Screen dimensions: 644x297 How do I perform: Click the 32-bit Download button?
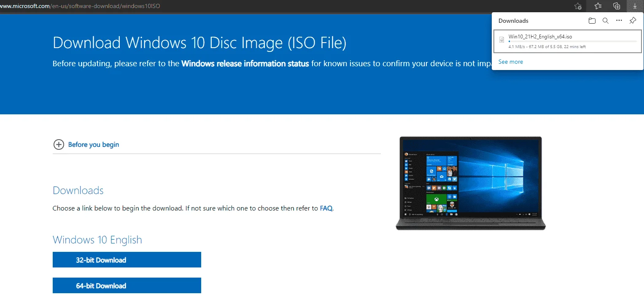click(x=127, y=260)
